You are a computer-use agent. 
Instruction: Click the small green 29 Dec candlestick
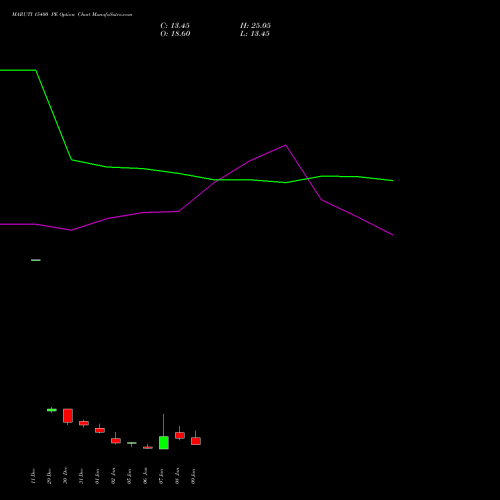point(52,410)
